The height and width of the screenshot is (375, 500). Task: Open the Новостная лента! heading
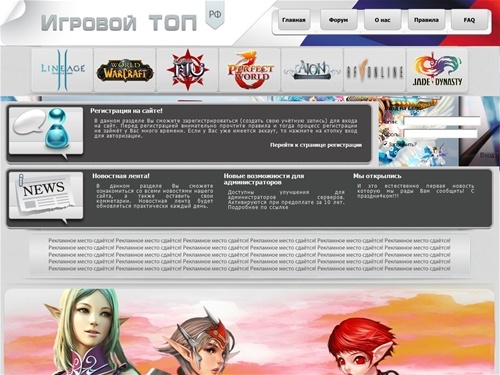(x=121, y=176)
